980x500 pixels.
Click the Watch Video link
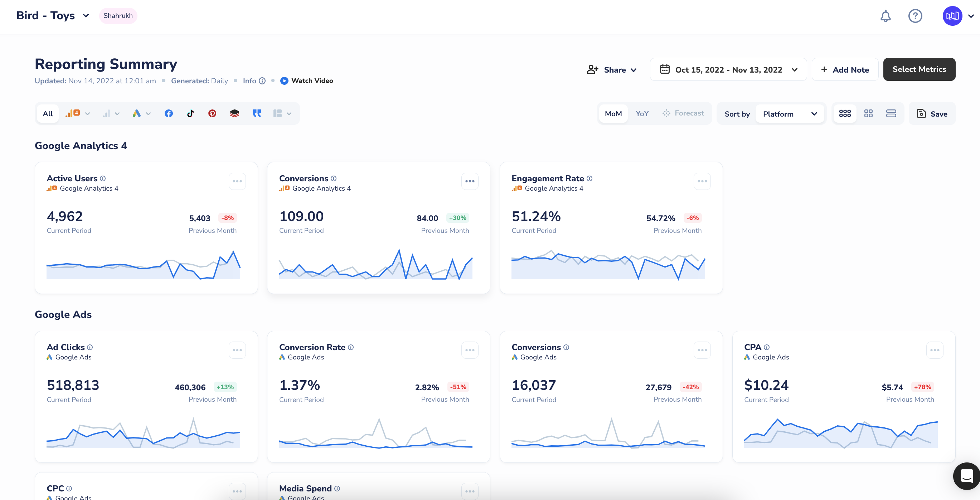(x=307, y=80)
